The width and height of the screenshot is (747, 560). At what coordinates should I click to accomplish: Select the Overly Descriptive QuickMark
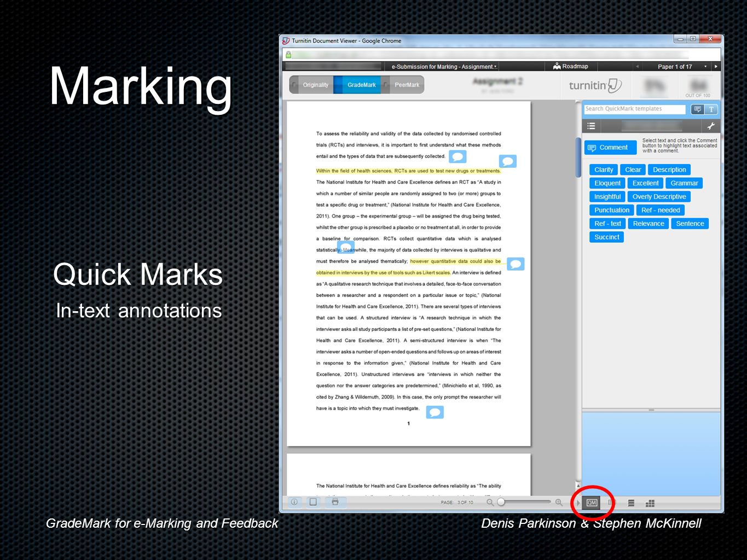click(x=659, y=197)
